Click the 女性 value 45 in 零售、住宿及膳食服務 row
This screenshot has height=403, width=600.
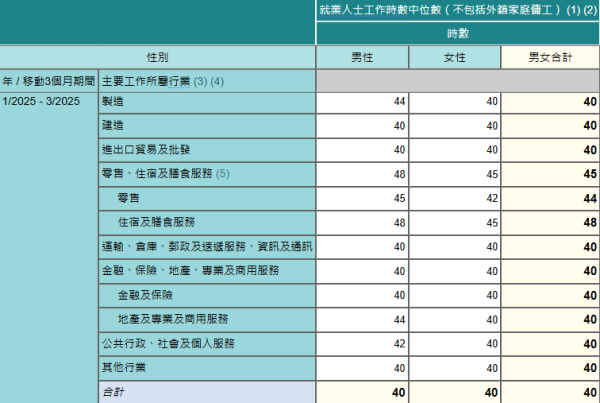click(455, 174)
